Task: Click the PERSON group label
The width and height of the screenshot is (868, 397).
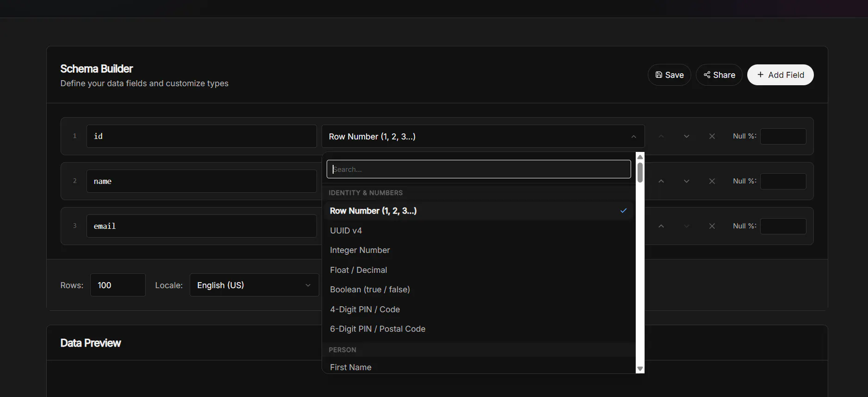Action: point(342,350)
